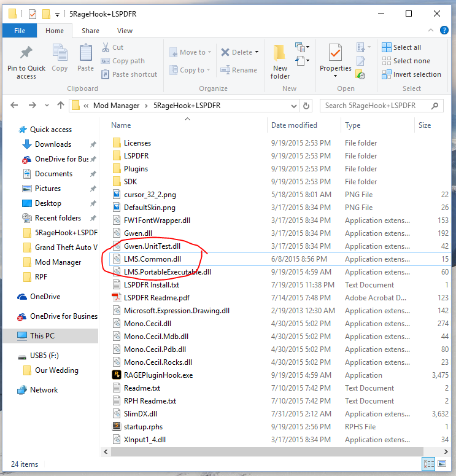Select the SlimDX.dll file
Viewport: 456px width, 476px height.
(x=141, y=414)
